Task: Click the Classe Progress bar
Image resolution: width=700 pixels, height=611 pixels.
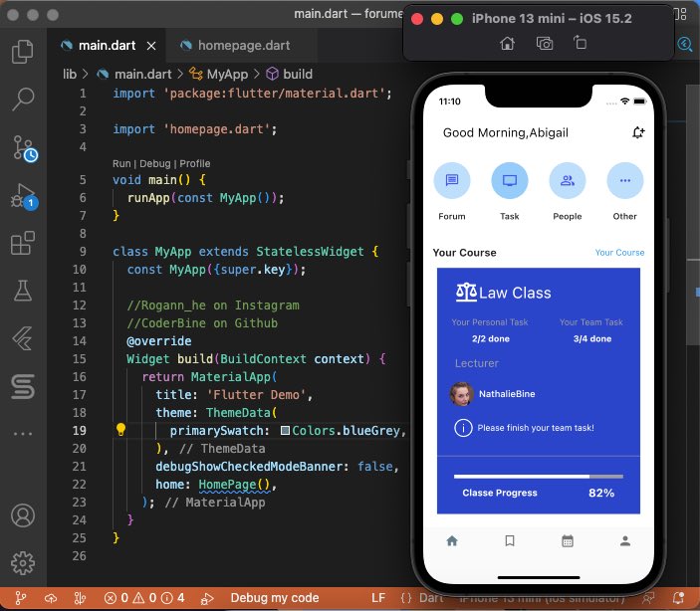Action: point(539,477)
